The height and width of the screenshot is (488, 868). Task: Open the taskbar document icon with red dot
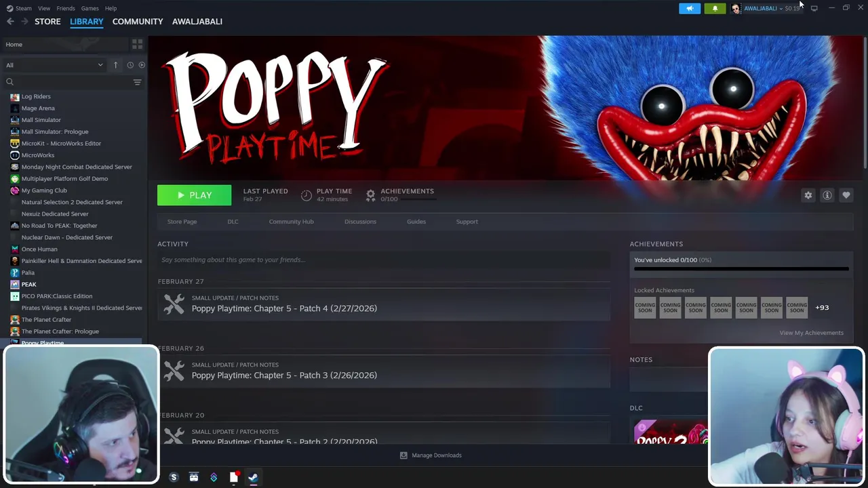coord(233,477)
